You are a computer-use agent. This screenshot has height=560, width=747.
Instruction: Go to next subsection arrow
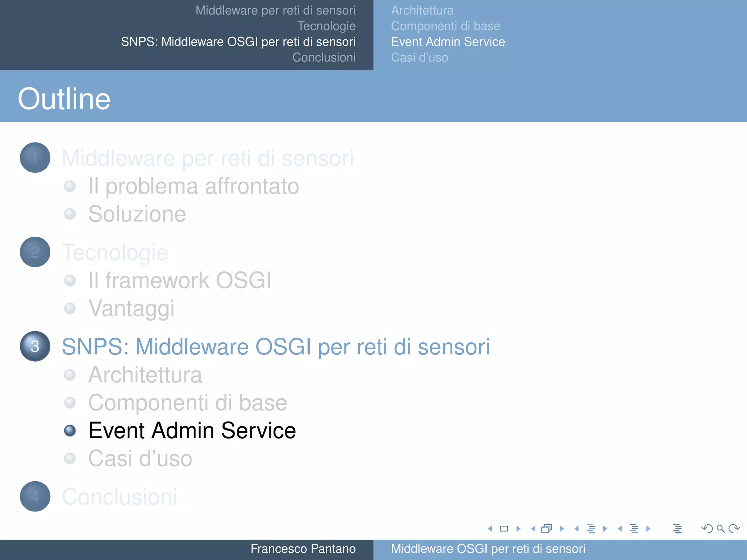point(605,528)
